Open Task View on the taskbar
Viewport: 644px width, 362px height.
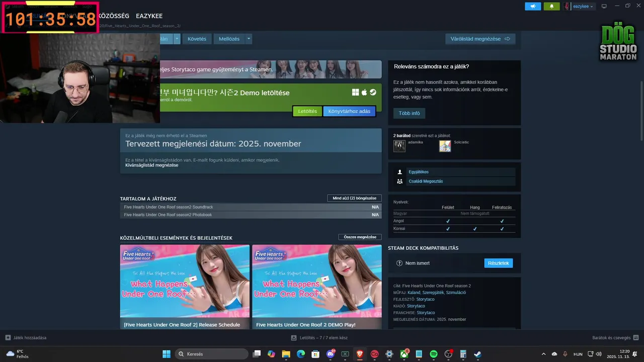pos(257,354)
